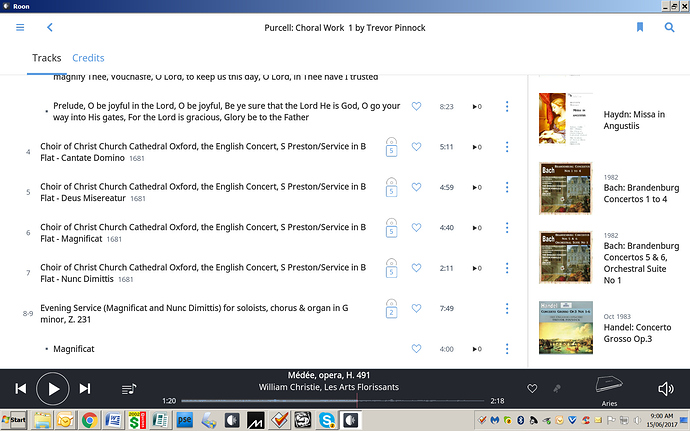
Task: Favorite the Evening Service Z. 231 work
Action: click(416, 308)
